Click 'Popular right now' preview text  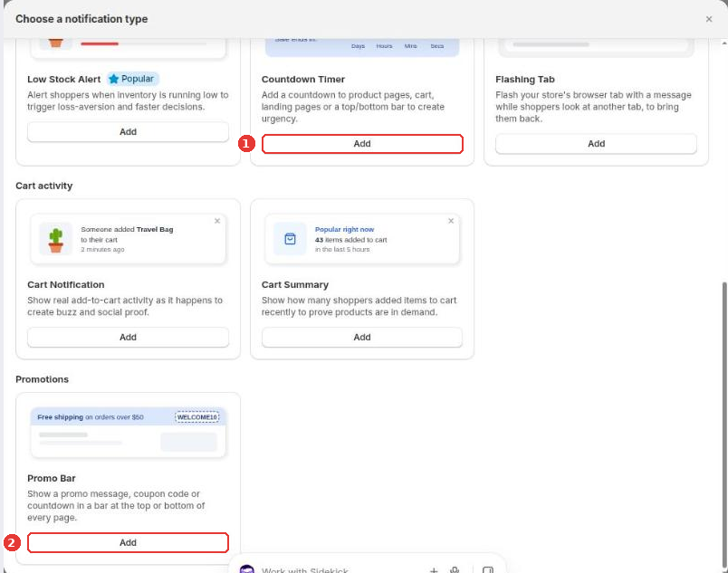click(344, 229)
